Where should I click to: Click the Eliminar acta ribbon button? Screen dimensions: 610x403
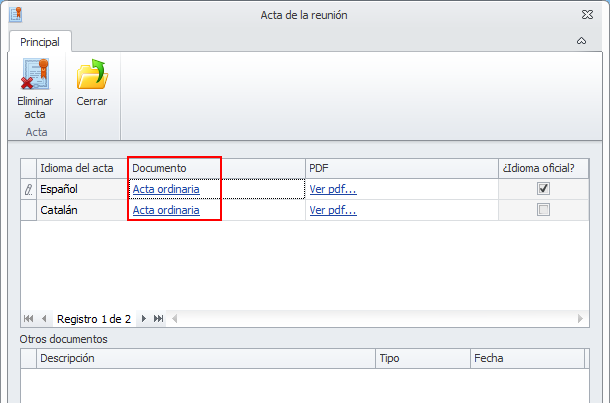click(x=35, y=89)
